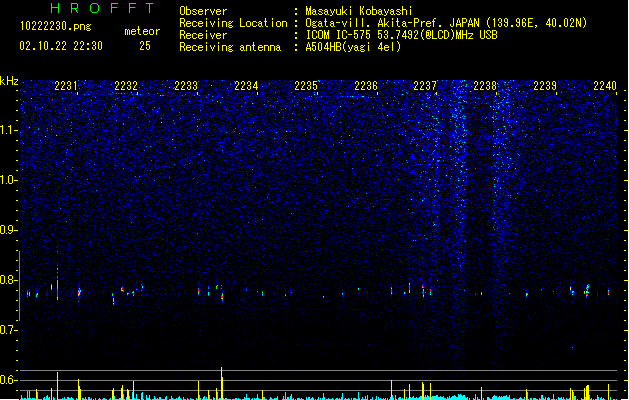The image size is (629, 400).
Task: Click the Observer label
Action: [x=203, y=11]
